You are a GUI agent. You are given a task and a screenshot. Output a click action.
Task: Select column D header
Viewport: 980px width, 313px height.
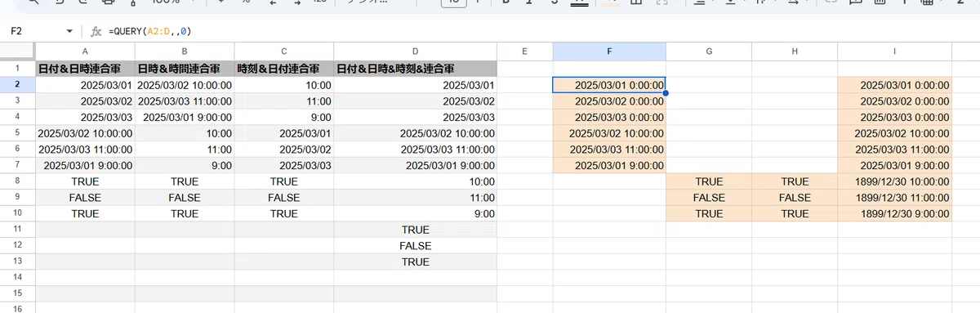pos(415,51)
